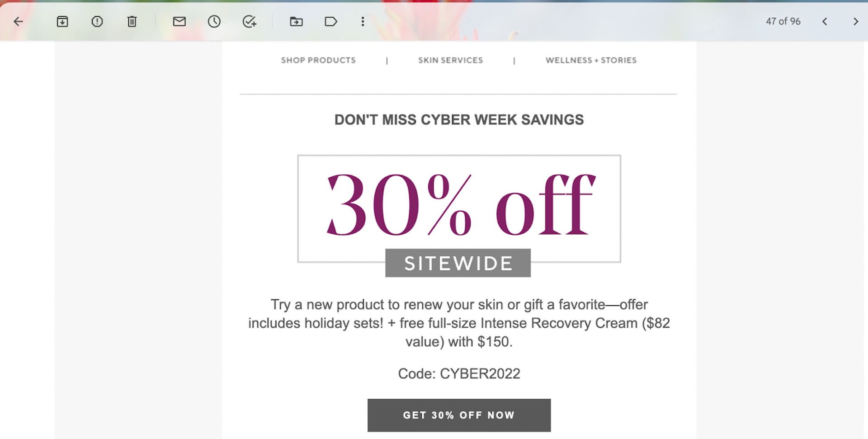Archive this email
868x439 pixels.
(x=62, y=21)
